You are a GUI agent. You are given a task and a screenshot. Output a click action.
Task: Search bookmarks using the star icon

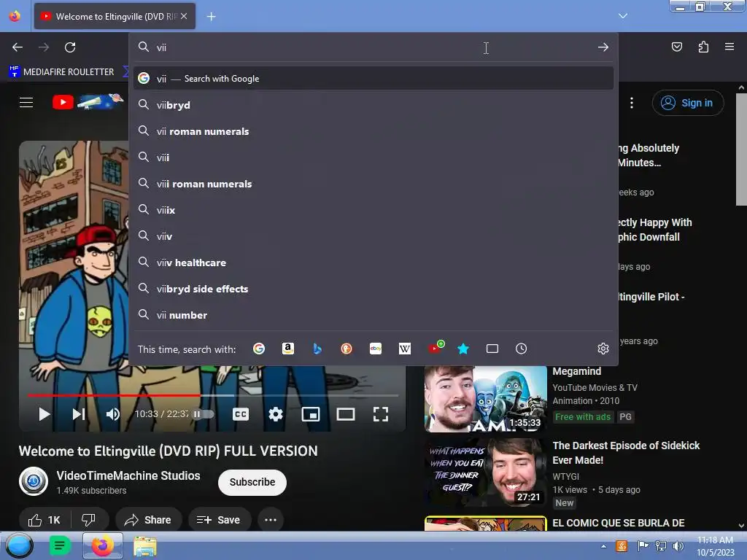tap(463, 349)
